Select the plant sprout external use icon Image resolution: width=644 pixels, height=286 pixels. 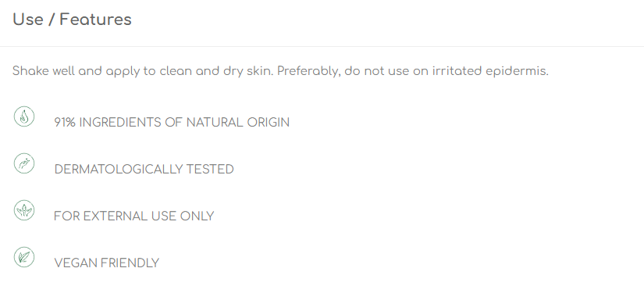(x=24, y=210)
